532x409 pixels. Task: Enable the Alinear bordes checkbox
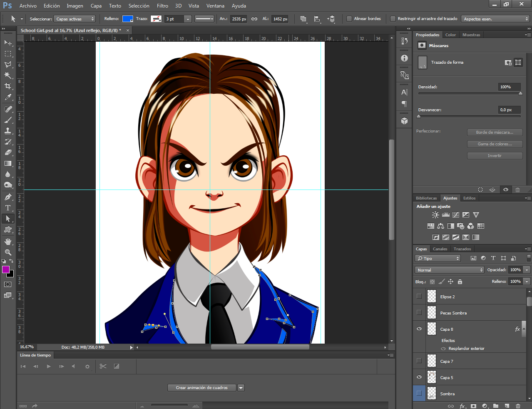tap(349, 19)
